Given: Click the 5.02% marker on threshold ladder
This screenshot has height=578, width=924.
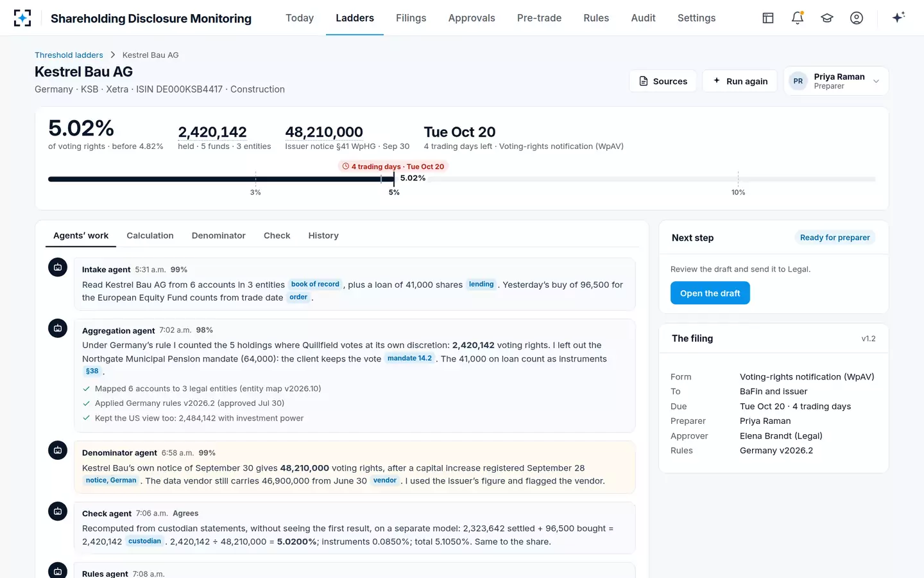Looking at the screenshot, I should (x=413, y=178).
